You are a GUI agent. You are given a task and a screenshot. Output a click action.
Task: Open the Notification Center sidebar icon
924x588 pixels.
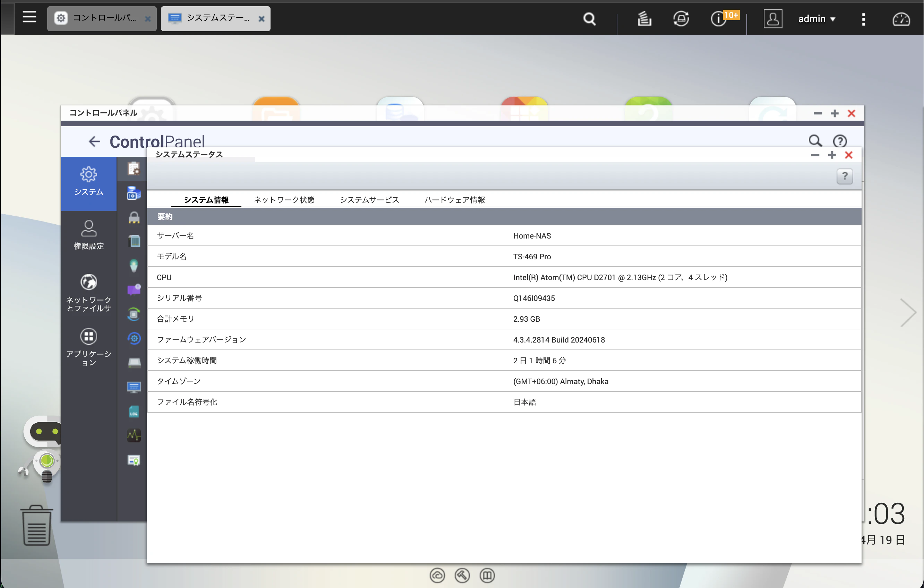pos(134,289)
